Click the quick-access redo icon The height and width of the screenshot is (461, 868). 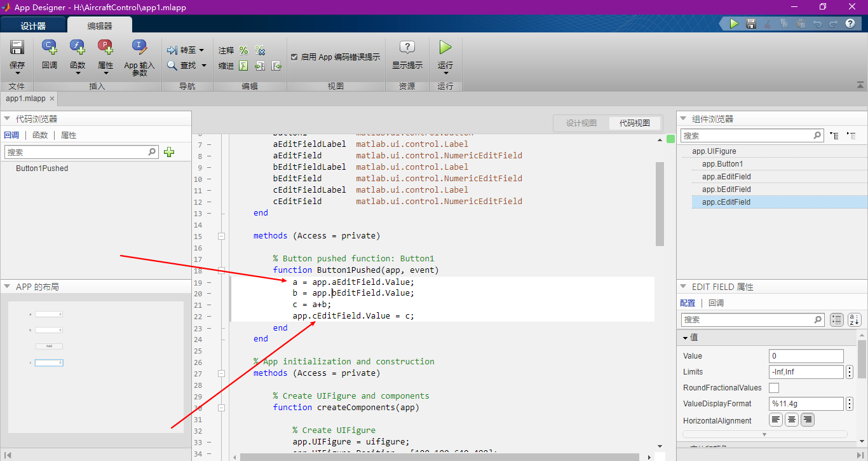pos(834,24)
